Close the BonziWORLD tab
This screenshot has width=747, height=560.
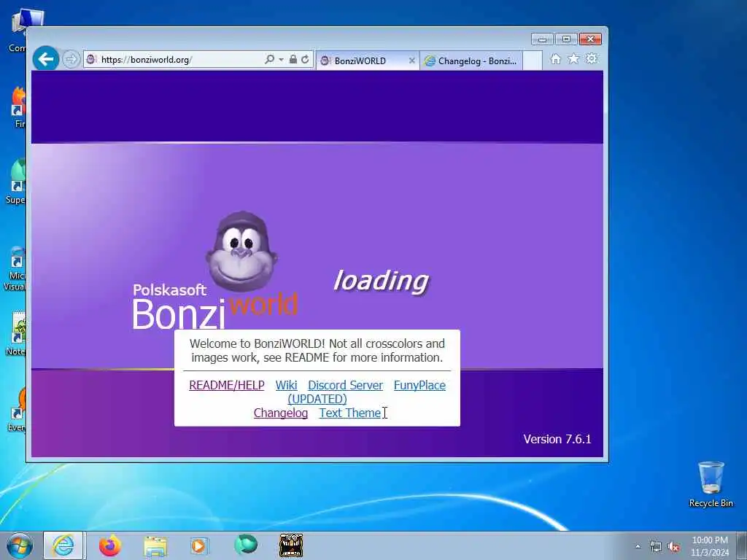[412, 61]
